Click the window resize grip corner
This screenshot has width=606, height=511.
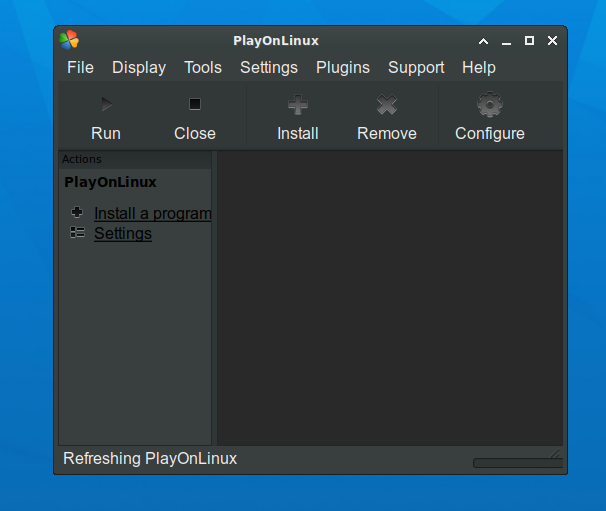[x=555, y=453]
